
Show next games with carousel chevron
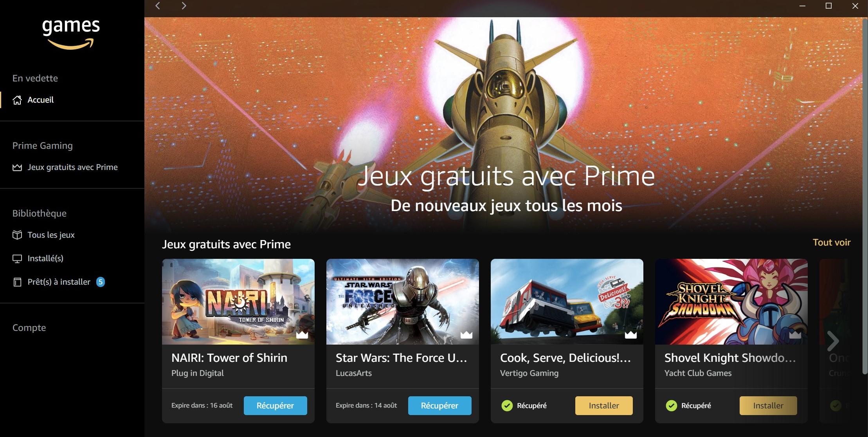833,341
